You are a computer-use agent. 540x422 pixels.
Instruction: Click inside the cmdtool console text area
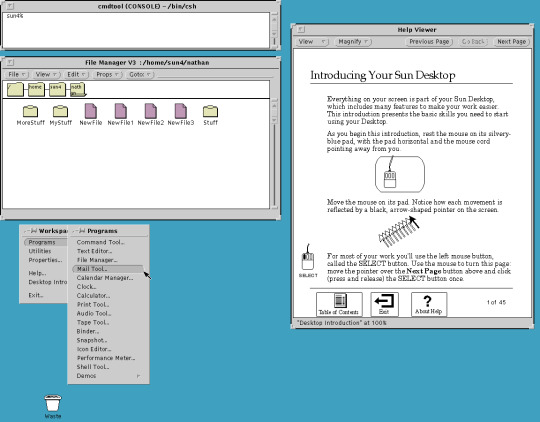pyautogui.click(x=136, y=30)
